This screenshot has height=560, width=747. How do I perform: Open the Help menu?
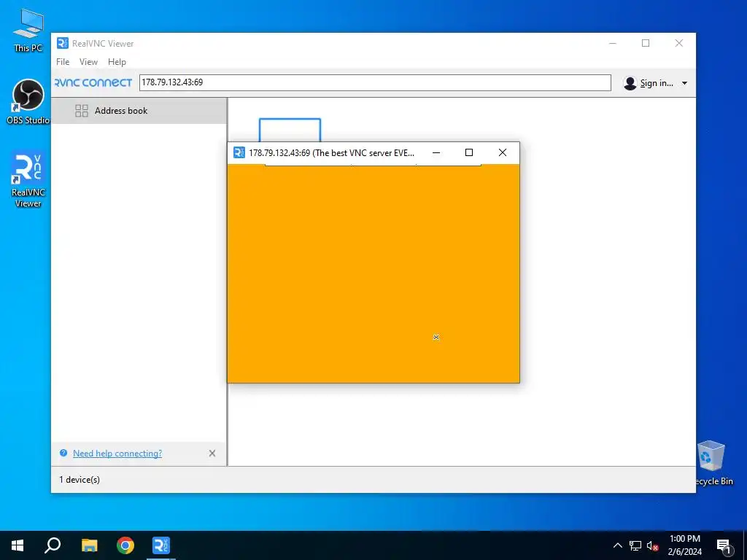pyautogui.click(x=117, y=62)
